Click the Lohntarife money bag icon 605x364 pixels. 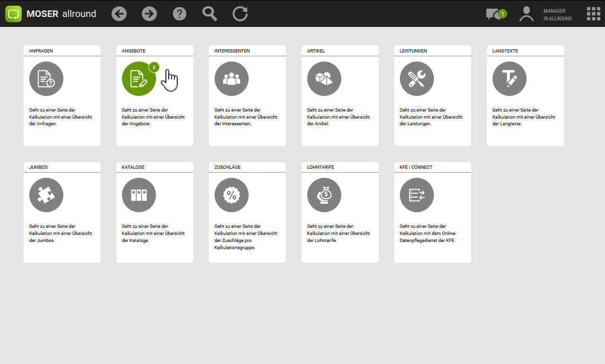(x=324, y=195)
